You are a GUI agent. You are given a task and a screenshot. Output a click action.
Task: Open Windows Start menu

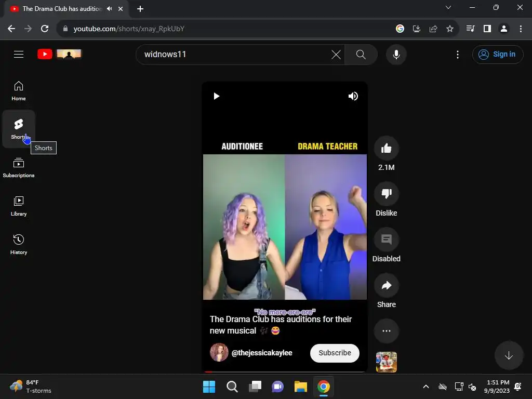(x=209, y=387)
